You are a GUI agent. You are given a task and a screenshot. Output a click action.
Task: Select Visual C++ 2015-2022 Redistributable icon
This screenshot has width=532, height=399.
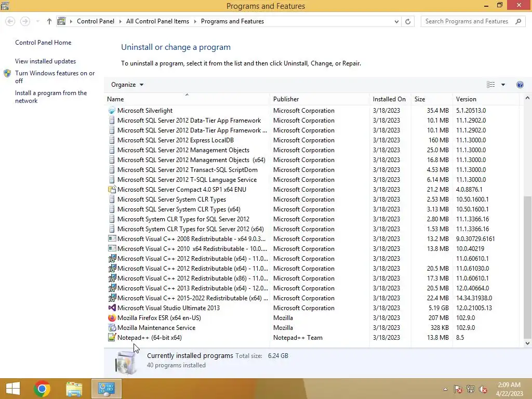click(112, 298)
